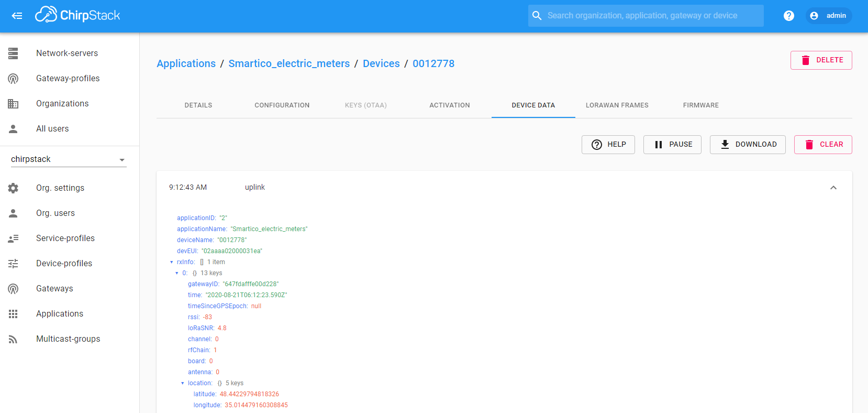Click the Organizations building icon

pos(13,104)
